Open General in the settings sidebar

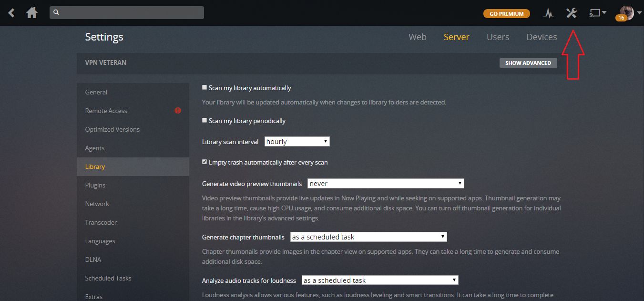click(x=133, y=92)
